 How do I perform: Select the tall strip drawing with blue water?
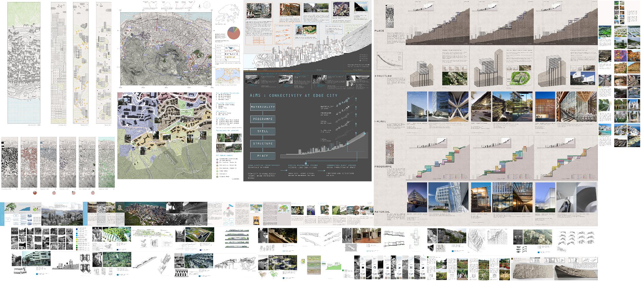pyautogui.click(x=24, y=63)
